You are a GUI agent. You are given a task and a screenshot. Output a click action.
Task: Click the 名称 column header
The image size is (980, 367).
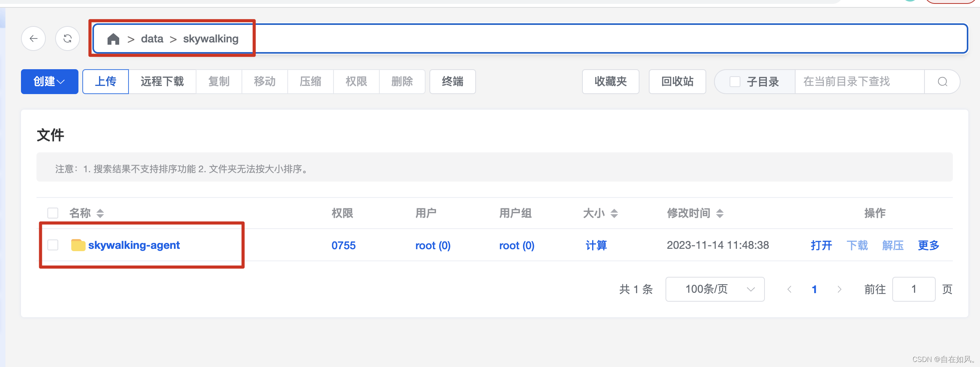pos(80,213)
